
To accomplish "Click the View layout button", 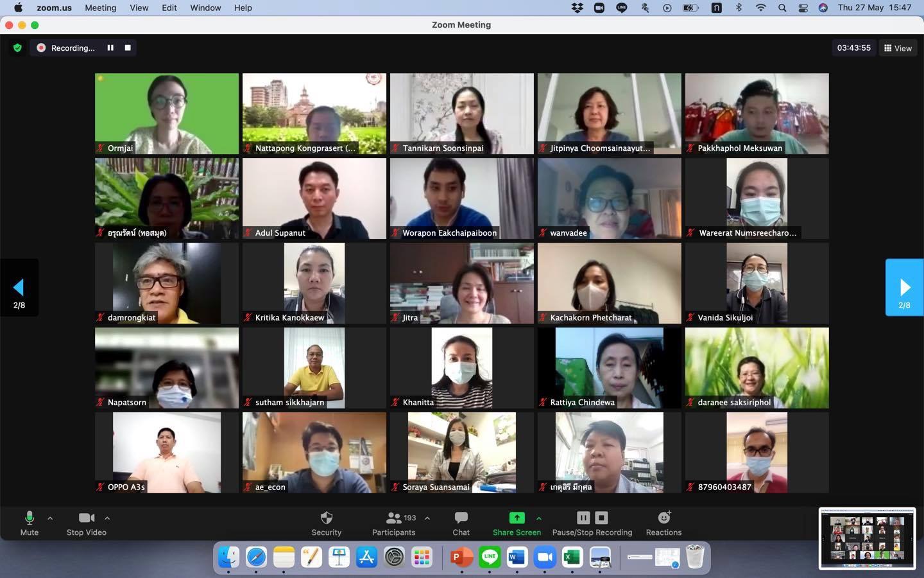I will coord(898,48).
